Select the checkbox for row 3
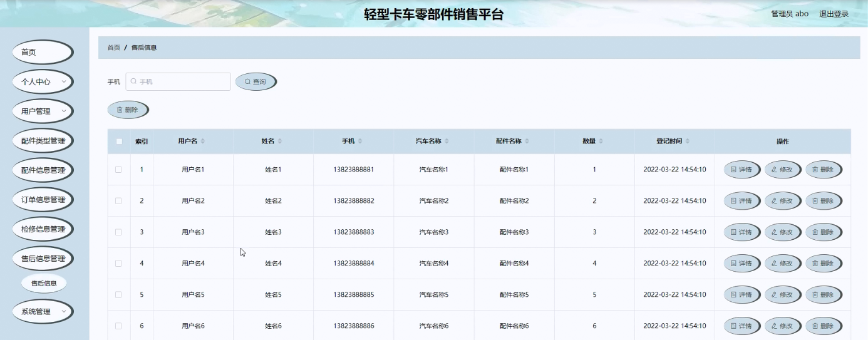The width and height of the screenshot is (868, 340). tap(118, 232)
